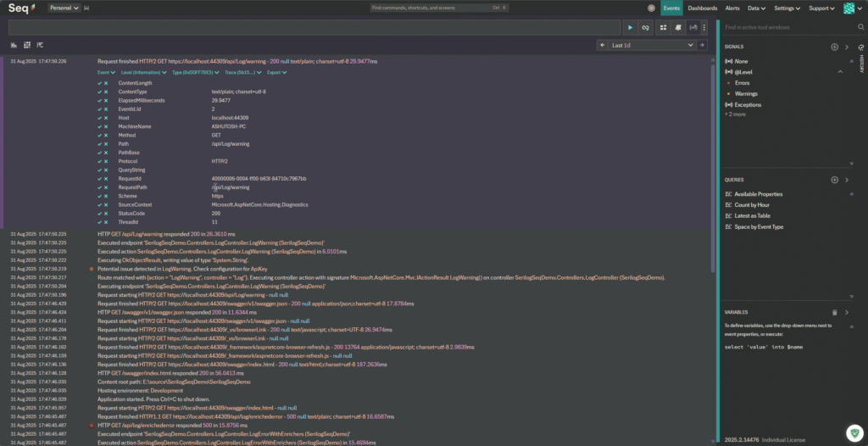Click the add signal plus icon
The image size is (868, 446).
(x=834, y=47)
